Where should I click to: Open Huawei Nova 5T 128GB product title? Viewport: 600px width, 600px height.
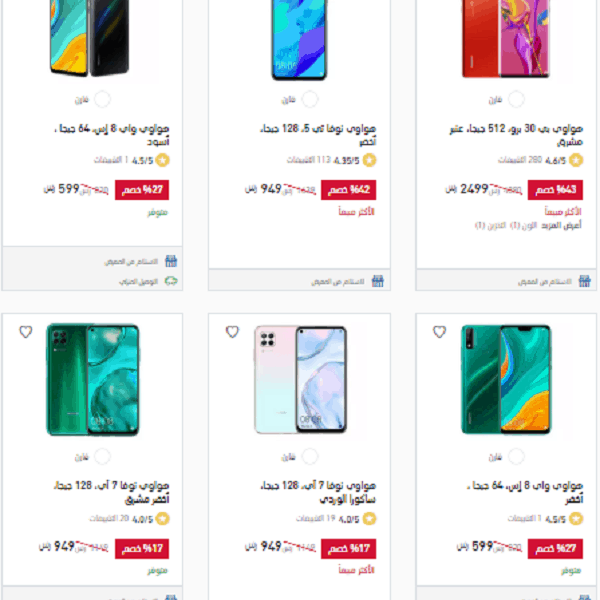pos(318,135)
